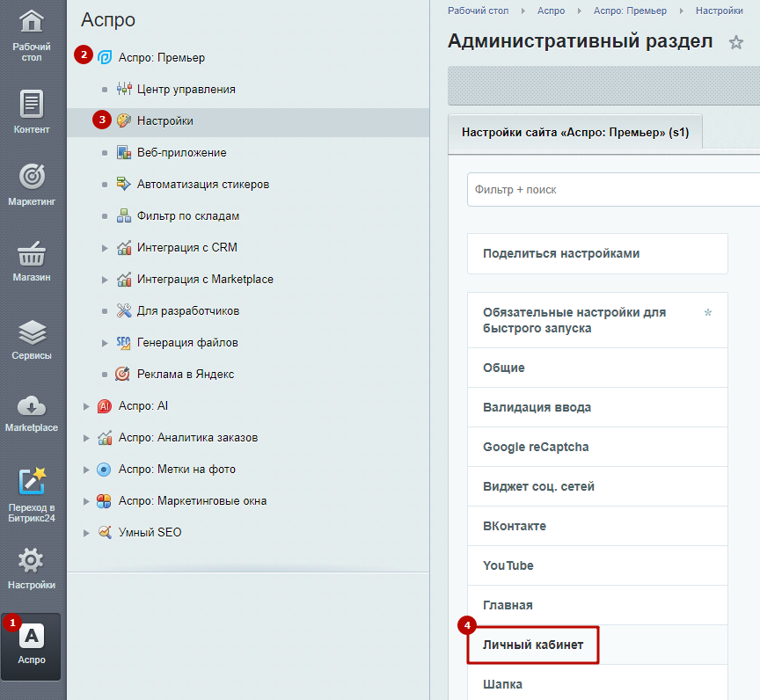
Task: Focus the Фильтр + поиск field
Action: pos(613,189)
